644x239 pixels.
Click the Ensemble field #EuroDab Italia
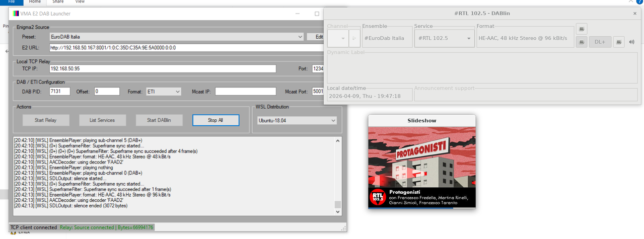[387, 38]
